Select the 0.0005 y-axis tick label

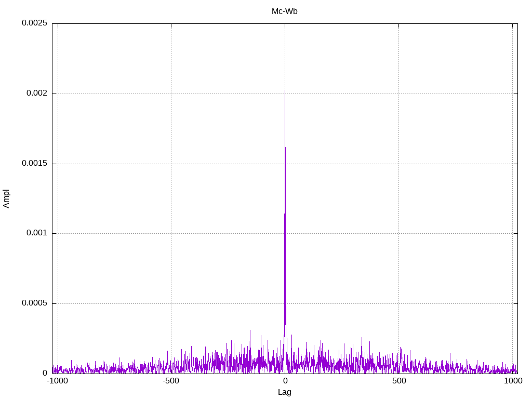(x=34, y=303)
